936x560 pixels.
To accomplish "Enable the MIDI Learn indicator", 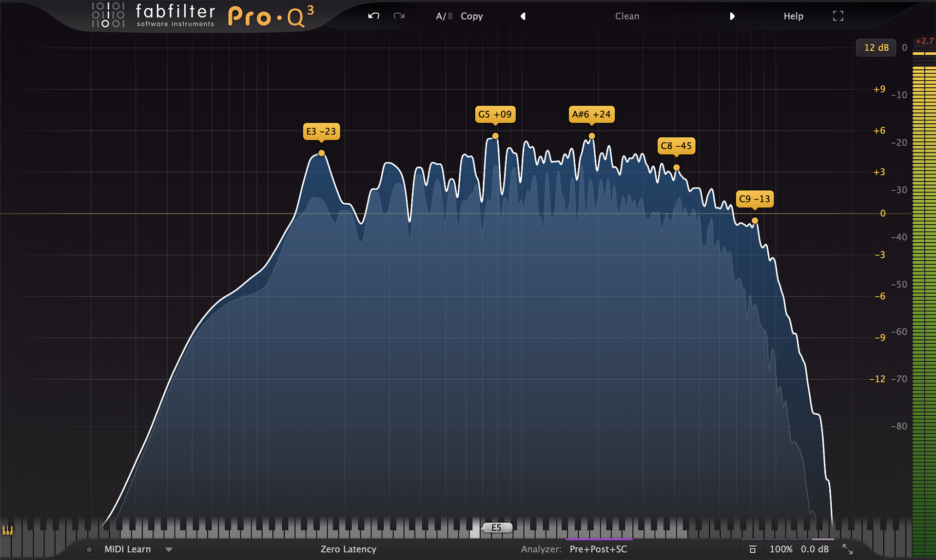I will 89,549.
